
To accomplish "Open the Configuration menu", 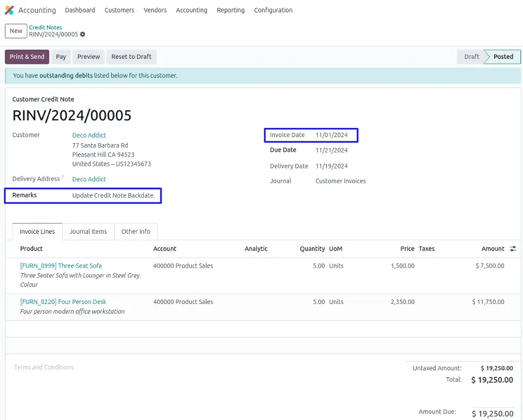I will coord(273,10).
